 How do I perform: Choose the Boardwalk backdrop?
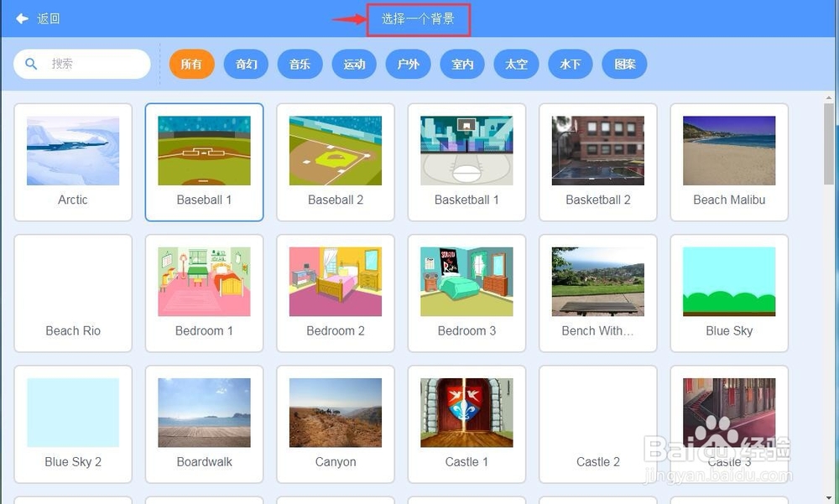(204, 424)
